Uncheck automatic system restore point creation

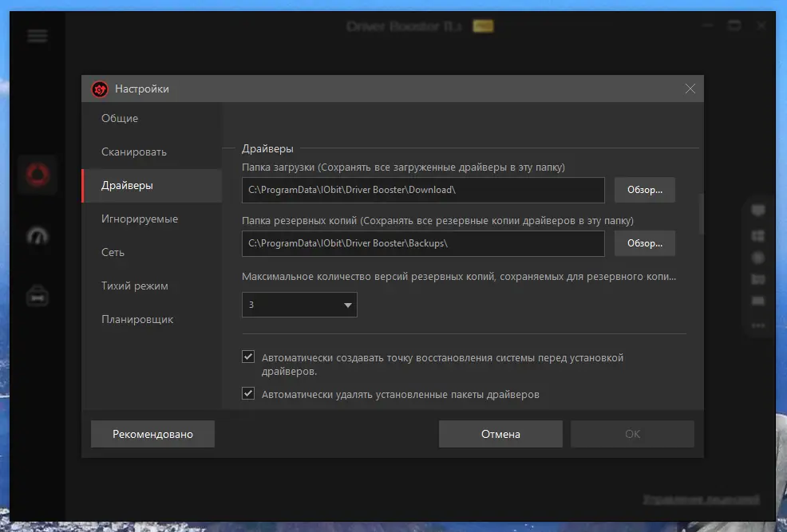point(248,357)
